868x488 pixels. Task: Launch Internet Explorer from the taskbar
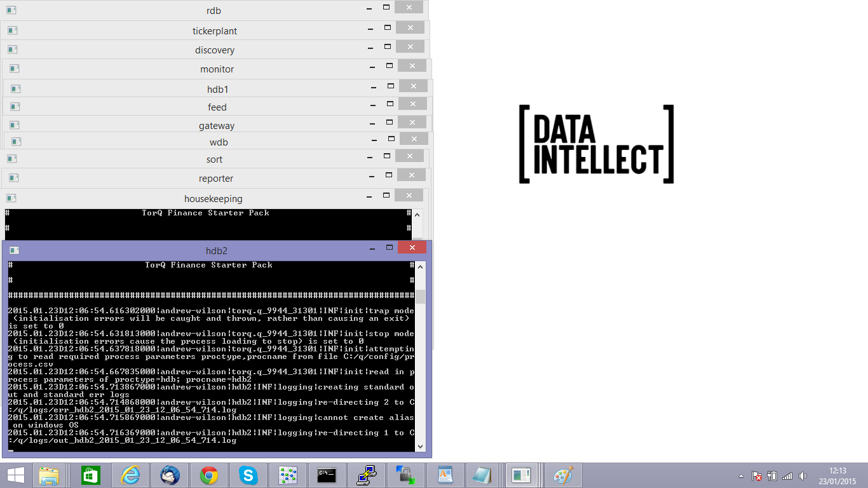click(x=131, y=475)
